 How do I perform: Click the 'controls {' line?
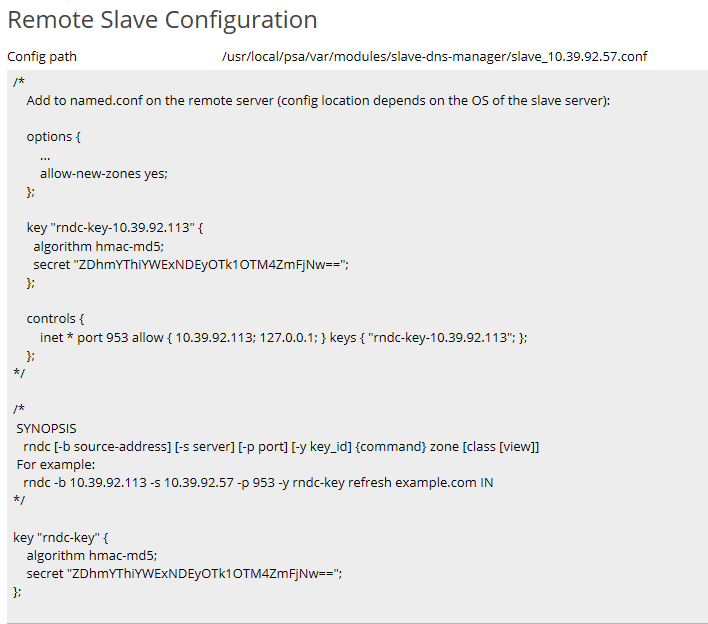[56, 319]
